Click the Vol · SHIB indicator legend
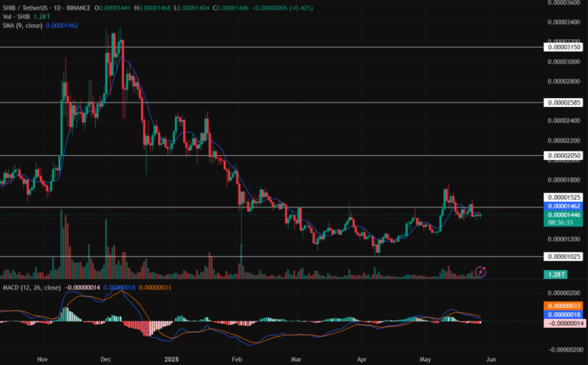Image resolution: width=588 pixels, height=365 pixels. (16, 17)
